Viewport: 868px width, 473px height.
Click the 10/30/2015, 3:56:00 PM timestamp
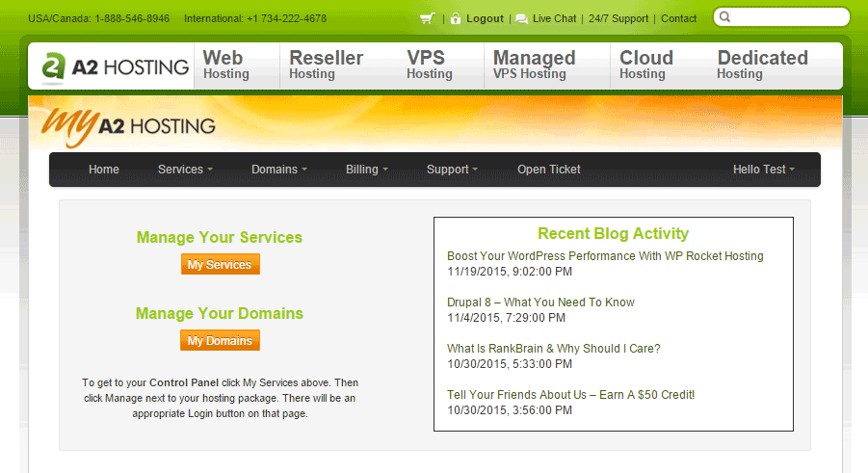pos(510,410)
